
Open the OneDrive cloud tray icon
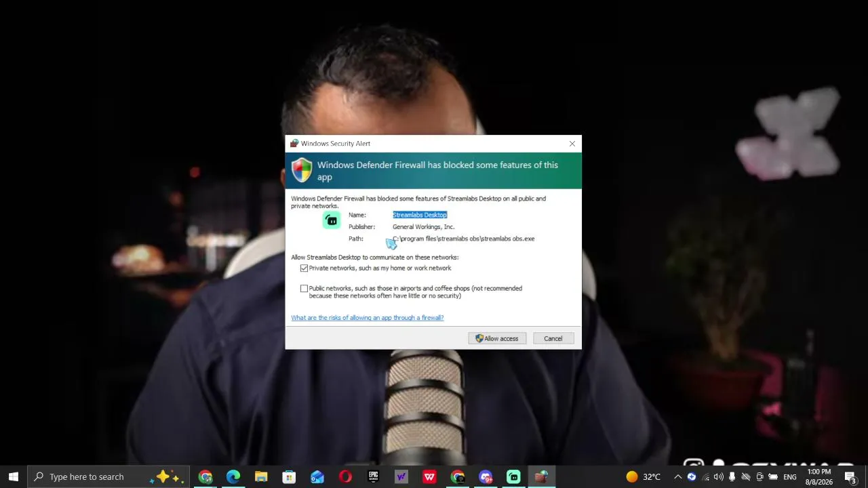point(746,476)
